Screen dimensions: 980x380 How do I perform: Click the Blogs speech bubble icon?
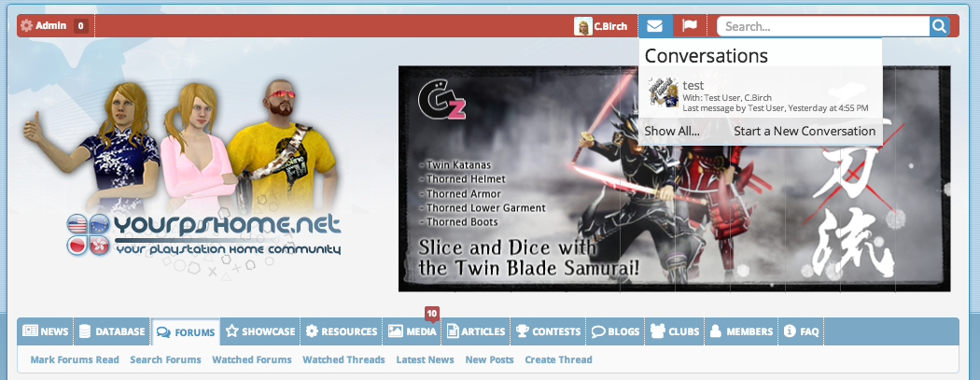[x=598, y=331]
